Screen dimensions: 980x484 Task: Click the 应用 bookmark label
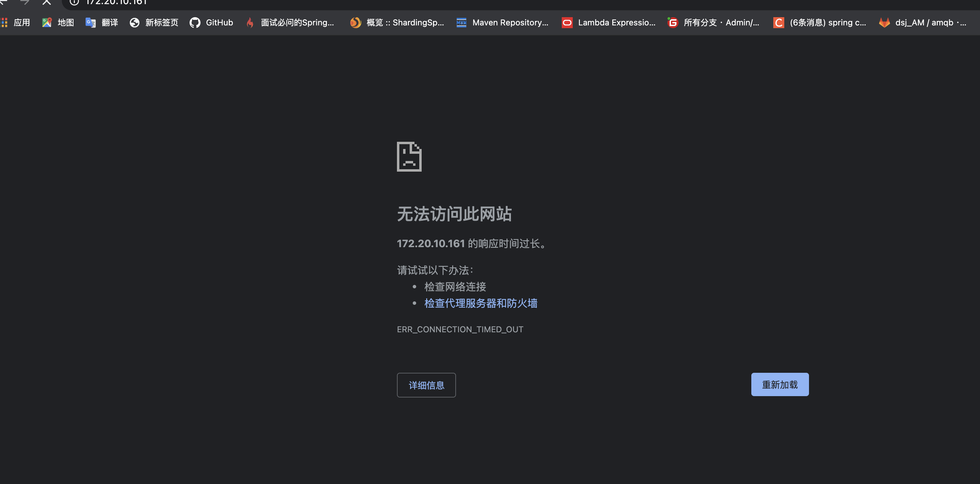tap(22, 23)
